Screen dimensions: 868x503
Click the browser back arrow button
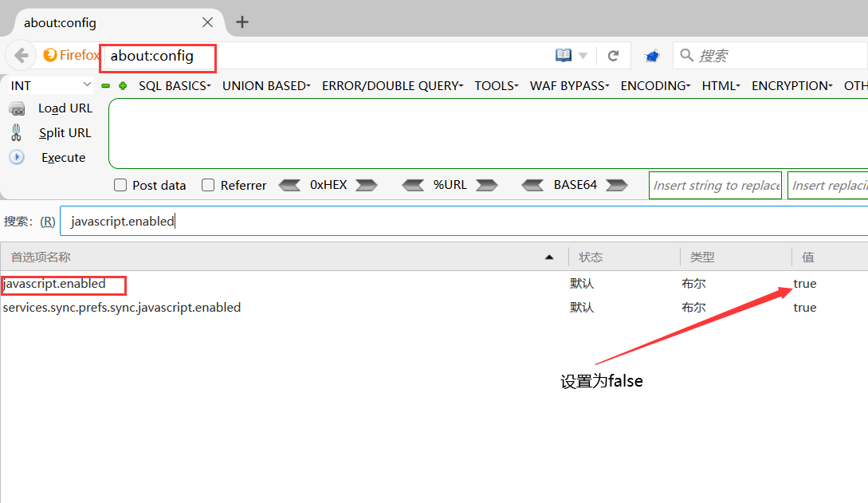pyautogui.click(x=21, y=55)
